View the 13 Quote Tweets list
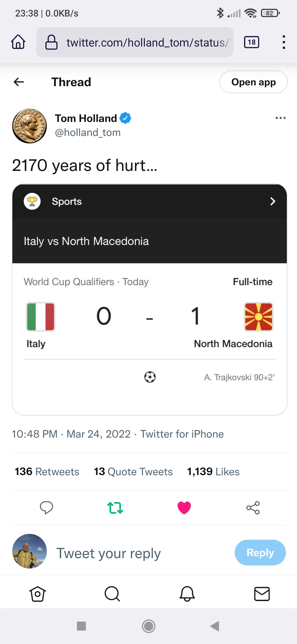This screenshot has height=644, width=297. pos(133,471)
